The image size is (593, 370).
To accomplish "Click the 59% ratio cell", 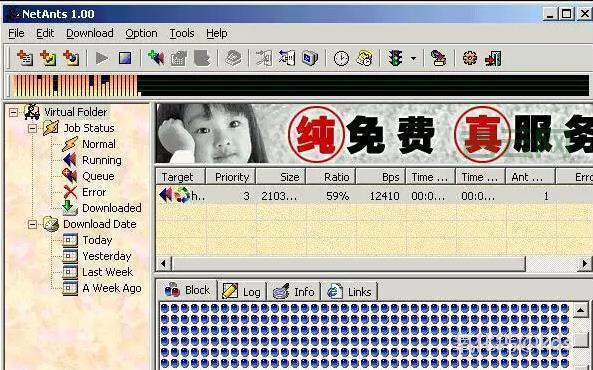I will (337, 196).
